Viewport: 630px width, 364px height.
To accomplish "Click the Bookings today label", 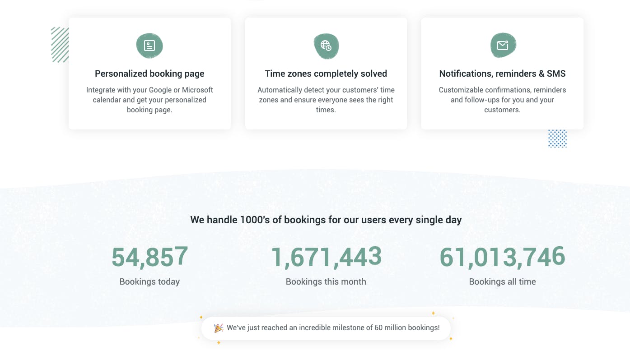I will coord(149,281).
